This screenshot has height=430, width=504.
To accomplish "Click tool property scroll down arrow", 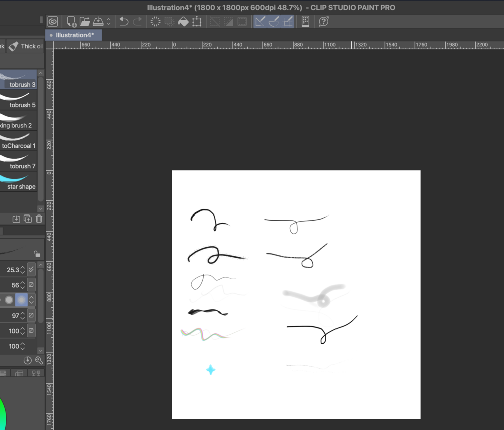I will tap(41, 351).
